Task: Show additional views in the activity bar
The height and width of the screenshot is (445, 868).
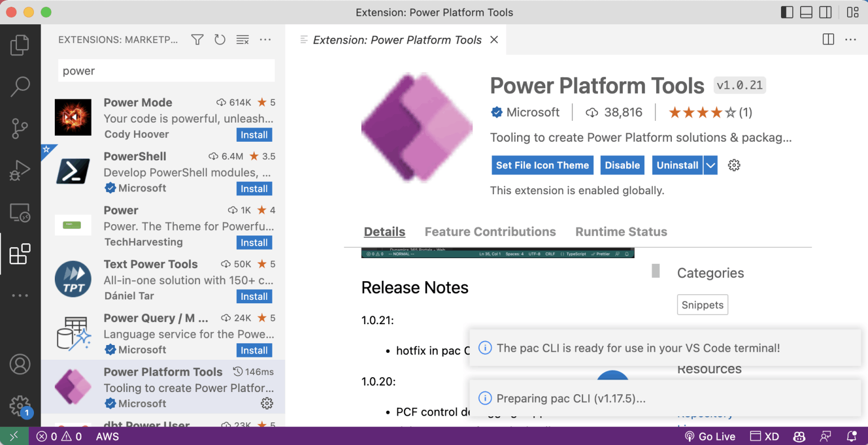Action: tap(20, 295)
